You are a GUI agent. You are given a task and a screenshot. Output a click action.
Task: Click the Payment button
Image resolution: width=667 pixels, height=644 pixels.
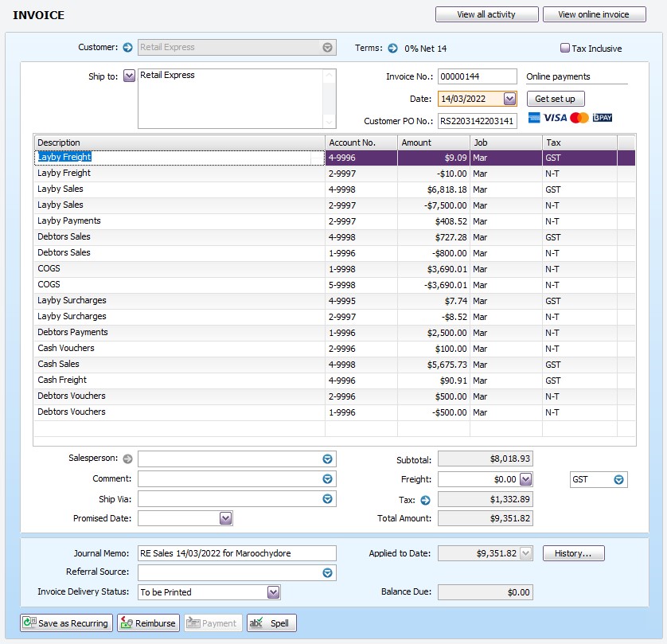tap(213, 623)
